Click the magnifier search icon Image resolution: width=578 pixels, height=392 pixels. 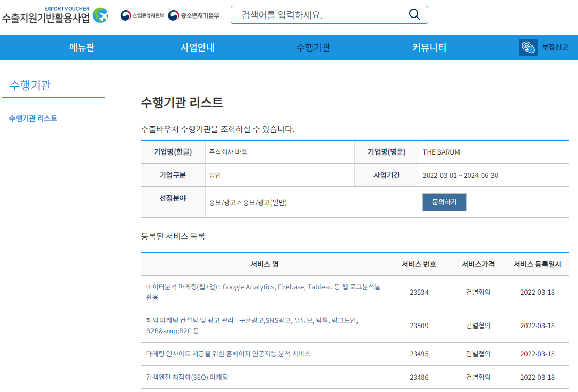tap(414, 15)
